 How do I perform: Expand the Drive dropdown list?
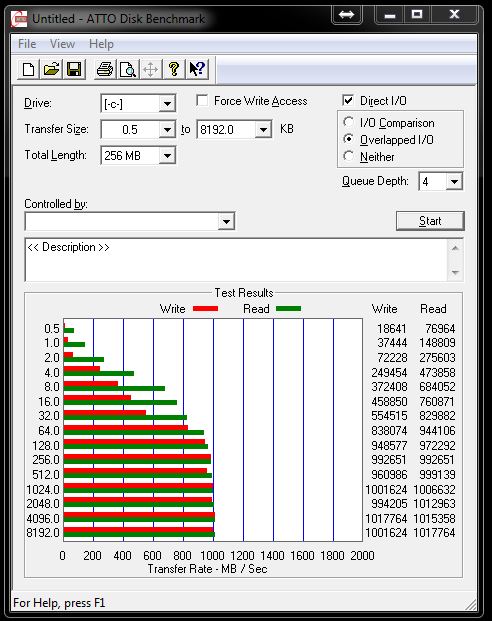click(167, 104)
